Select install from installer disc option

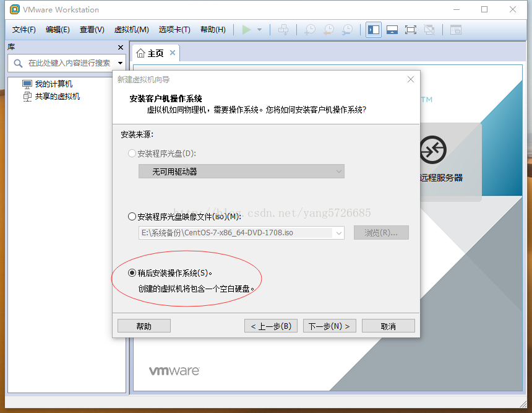tap(131, 153)
